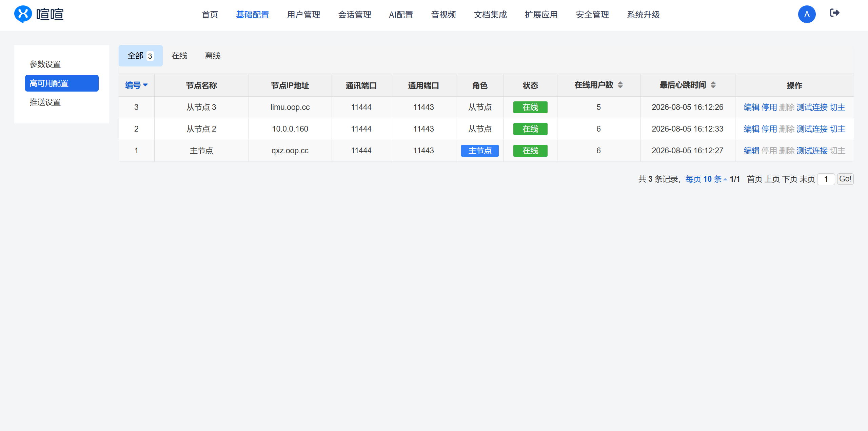Click 在线 status badge for 从节点 2
This screenshot has height=431, width=868.
[x=530, y=129]
